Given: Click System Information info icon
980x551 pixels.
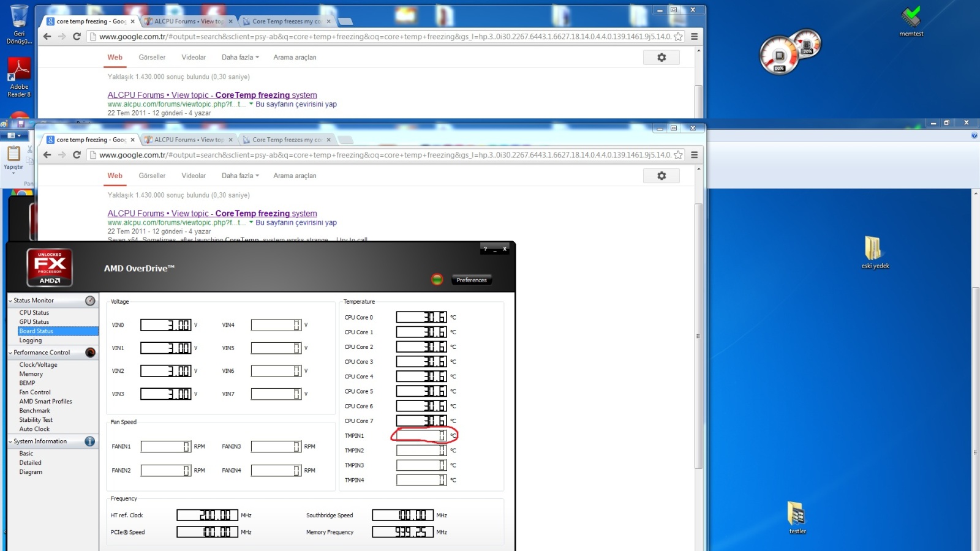Looking at the screenshot, I should [x=90, y=441].
